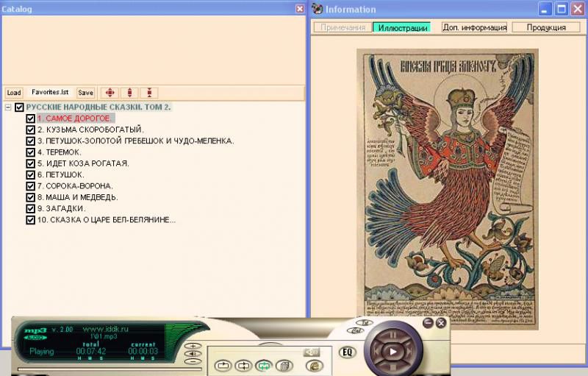The image size is (588, 376).
Task: Uncheck the '8. МАША И МЕДВЕДЬ.' checkbox
Action: point(30,197)
